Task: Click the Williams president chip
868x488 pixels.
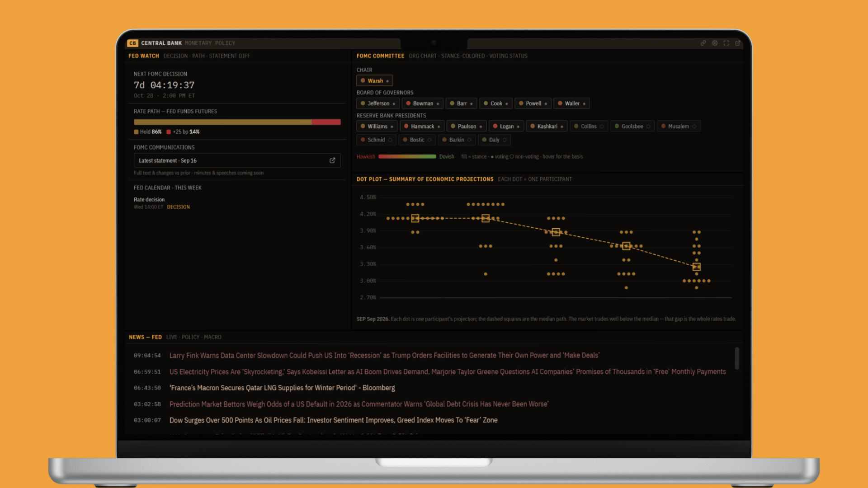Action: coord(377,127)
